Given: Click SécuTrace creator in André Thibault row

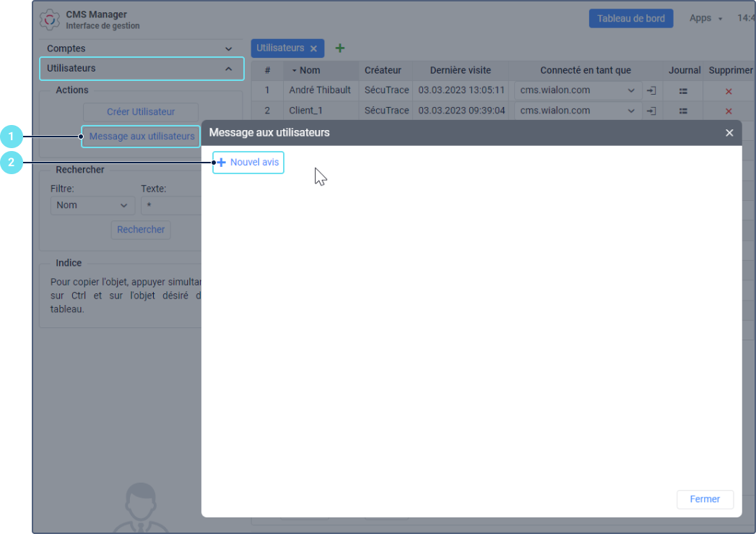Looking at the screenshot, I should tap(386, 90).
